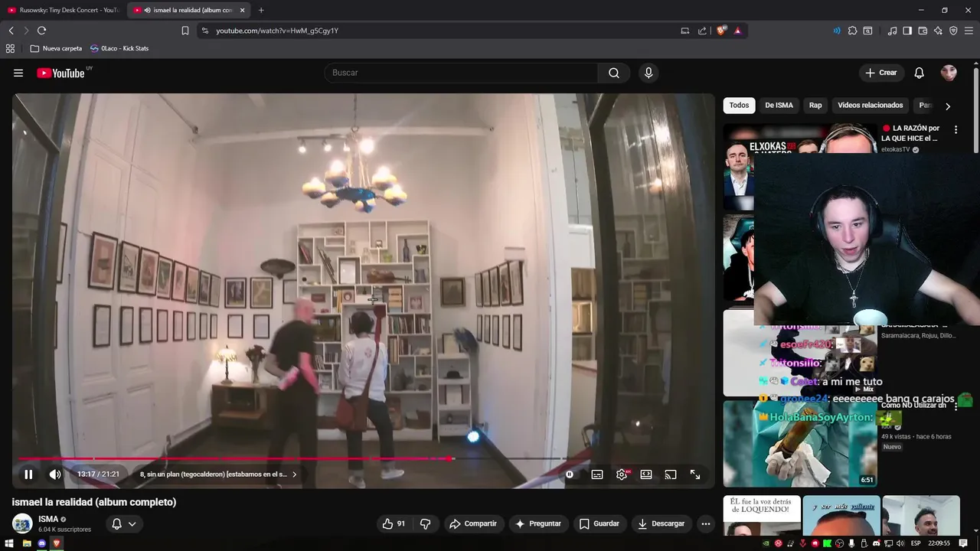The width and height of the screenshot is (980, 551).
Task: Click the search magnifier button
Action: (614, 73)
